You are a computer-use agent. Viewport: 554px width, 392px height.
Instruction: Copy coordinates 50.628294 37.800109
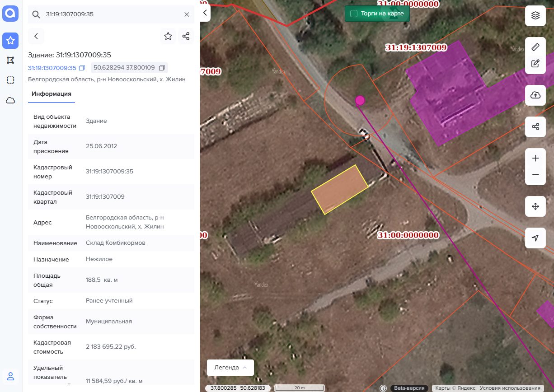tap(162, 68)
